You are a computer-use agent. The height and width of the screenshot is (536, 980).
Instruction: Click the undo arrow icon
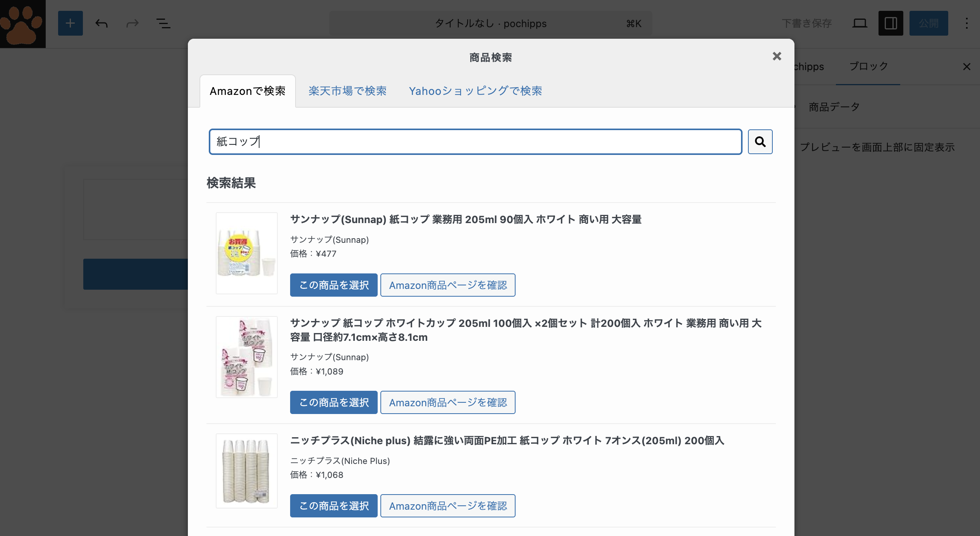pos(101,23)
